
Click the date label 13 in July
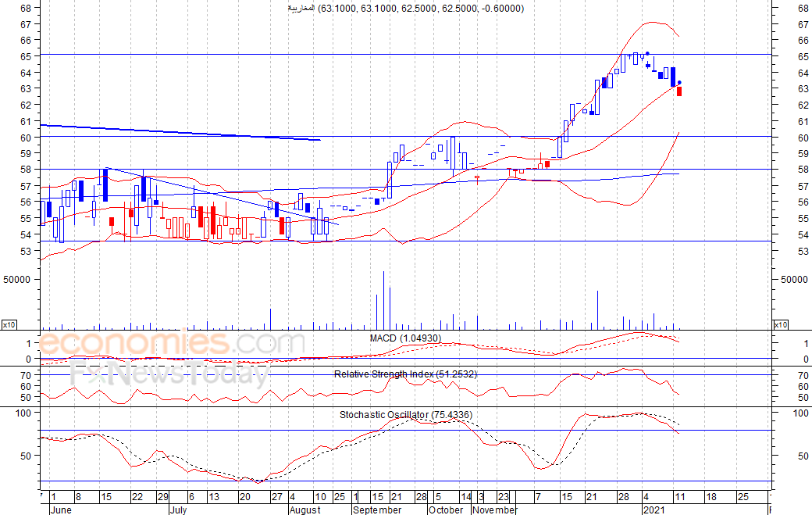click(214, 497)
